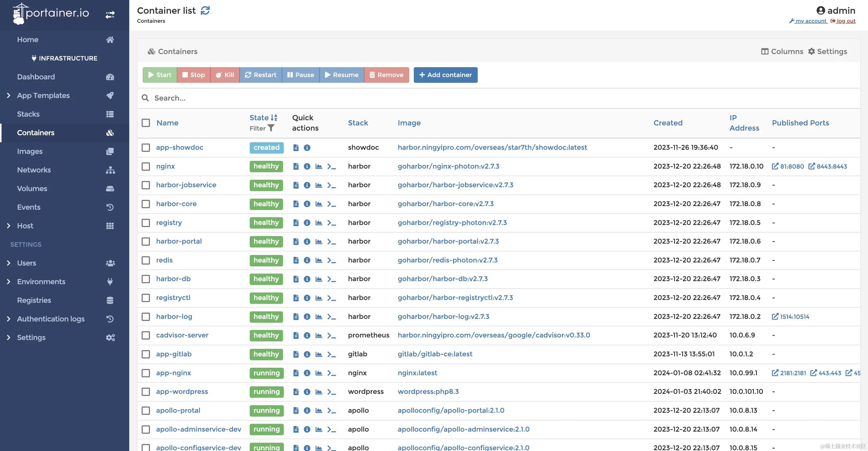Image resolution: width=868 pixels, height=451 pixels.
Task: Go to Home in sidebar
Action: pos(65,39)
